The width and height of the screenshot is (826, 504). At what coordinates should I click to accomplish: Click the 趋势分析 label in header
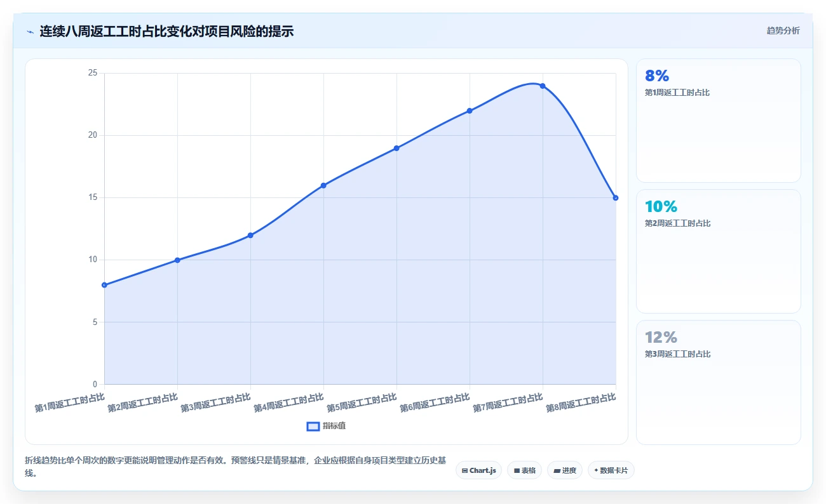click(x=783, y=30)
